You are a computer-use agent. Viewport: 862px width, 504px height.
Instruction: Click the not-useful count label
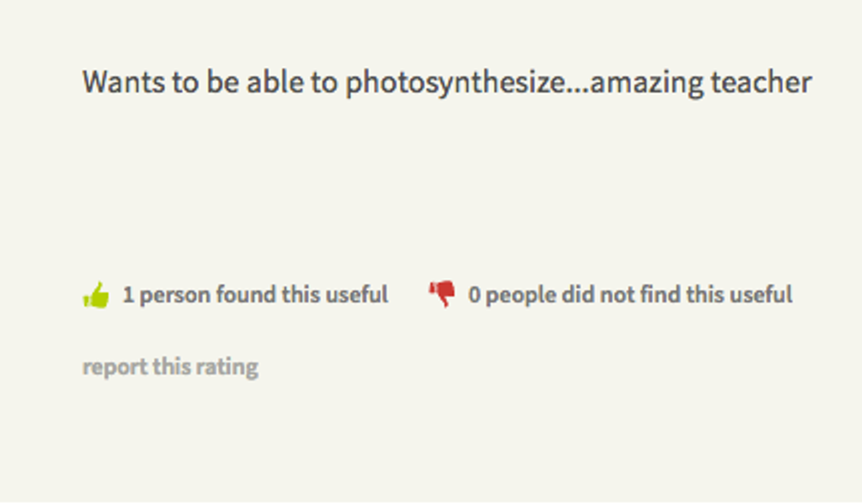click(x=630, y=295)
